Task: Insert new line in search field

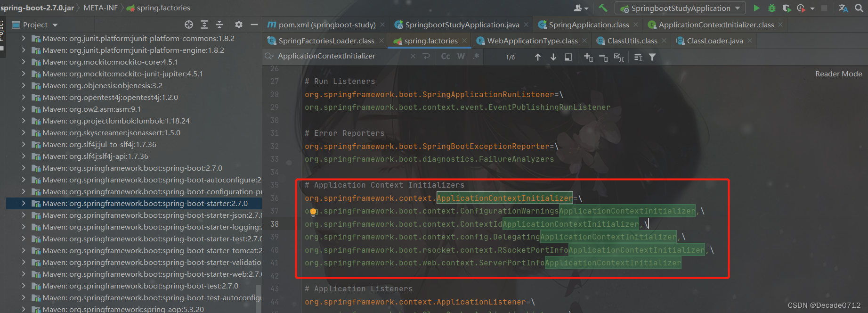Action: [x=427, y=57]
